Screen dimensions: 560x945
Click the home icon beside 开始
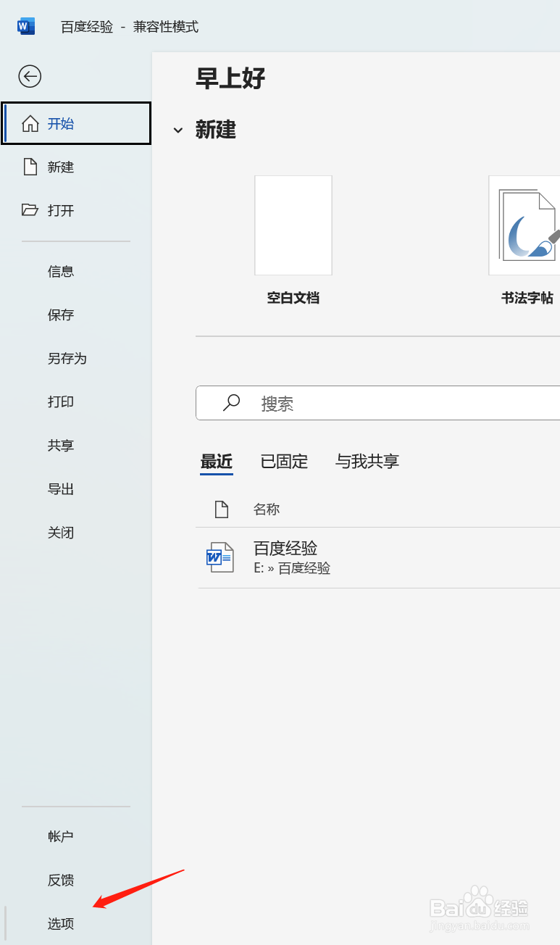tap(30, 124)
